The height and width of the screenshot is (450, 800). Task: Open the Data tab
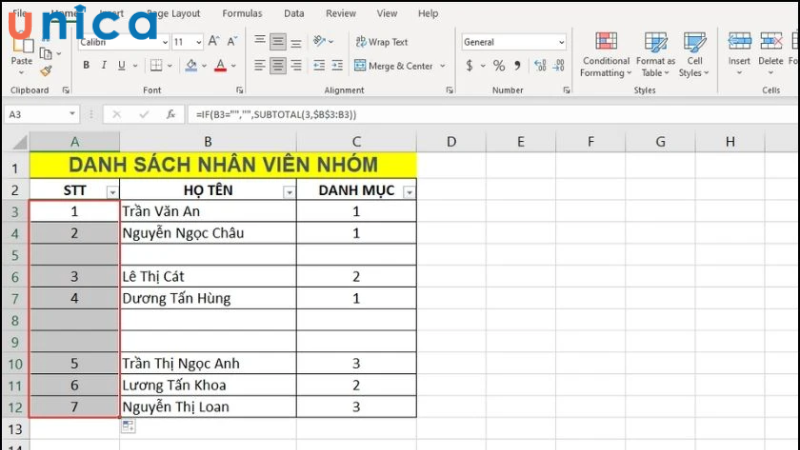[294, 13]
